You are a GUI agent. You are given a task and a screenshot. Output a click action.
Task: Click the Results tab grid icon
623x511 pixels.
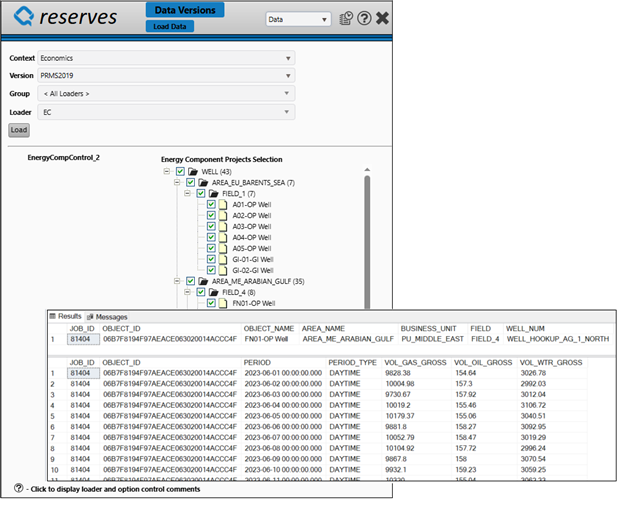52,316
